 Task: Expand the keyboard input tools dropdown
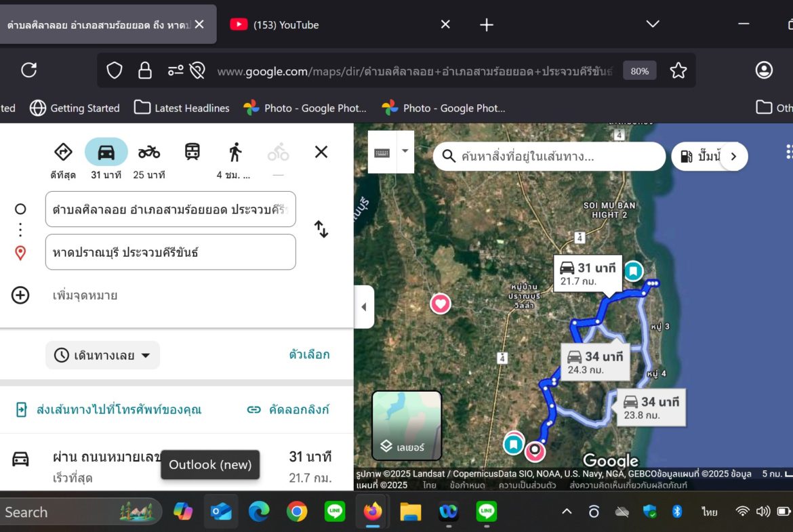405,151
